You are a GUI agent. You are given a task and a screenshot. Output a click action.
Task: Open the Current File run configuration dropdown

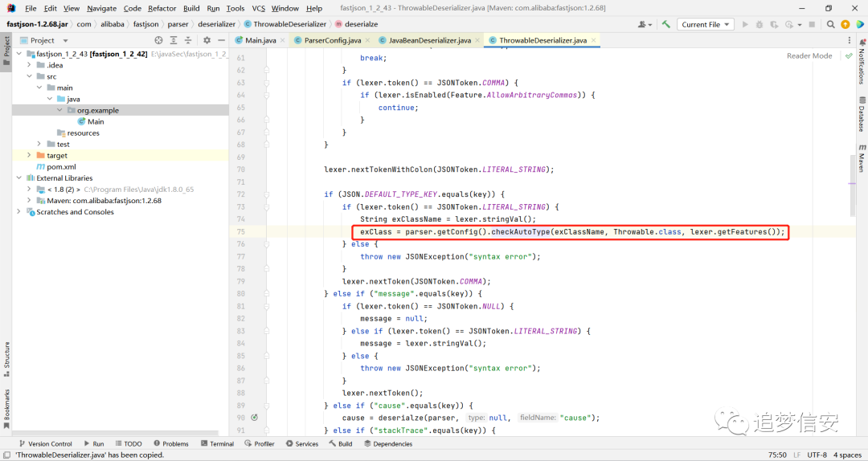(x=706, y=24)
